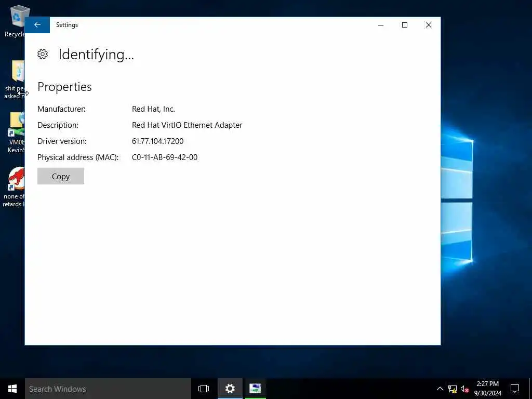Click the MAC address C0-11-AB-69-42-00
The height and width of the screenshot is (399, 532).
[x=165, y=157]
